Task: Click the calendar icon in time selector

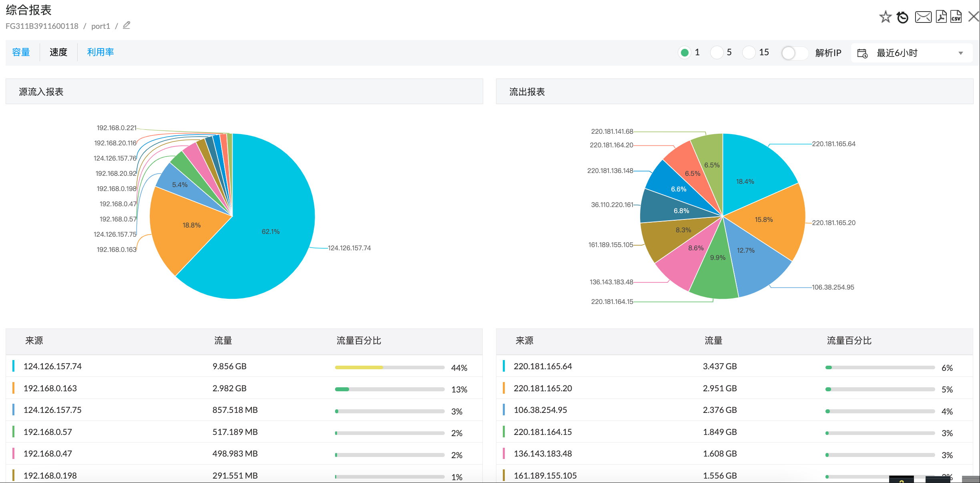Action: pos(862,53)
